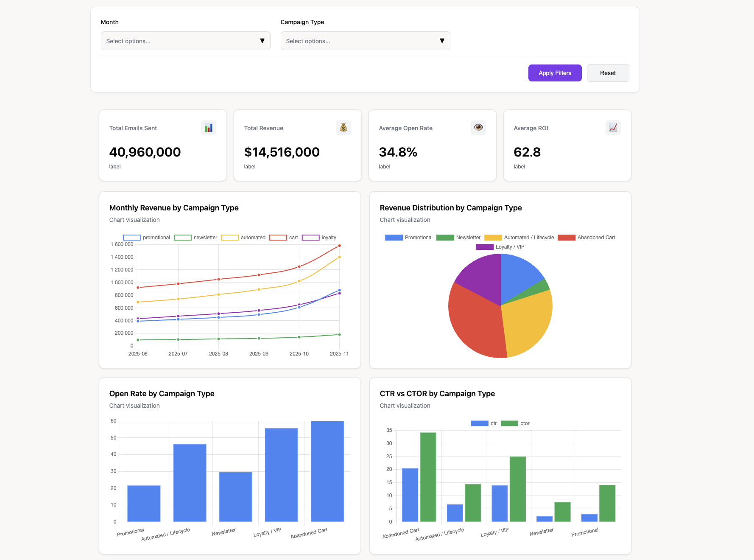Click the Apply Filters button
The width and height of the screenshot is (754, 560).
point(555,73)
